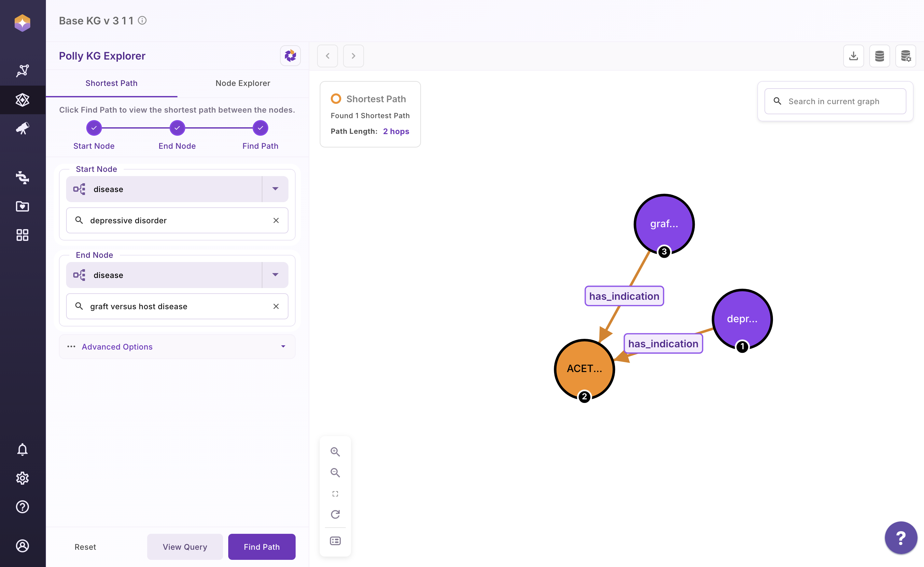Image resolution: width=924 pixels, height=567 pixels.
Task: Click the Start Node step circle
Action: pyautogui.click(x=94, y=128)
